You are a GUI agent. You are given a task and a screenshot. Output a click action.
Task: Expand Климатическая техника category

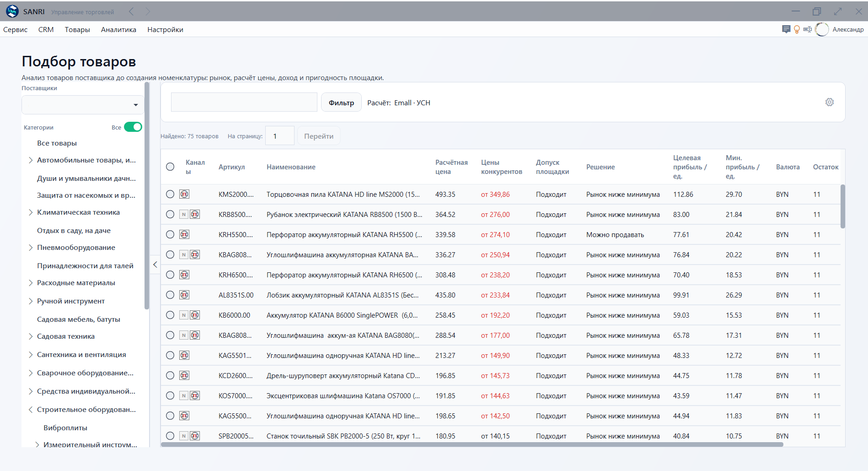point(31,212)
